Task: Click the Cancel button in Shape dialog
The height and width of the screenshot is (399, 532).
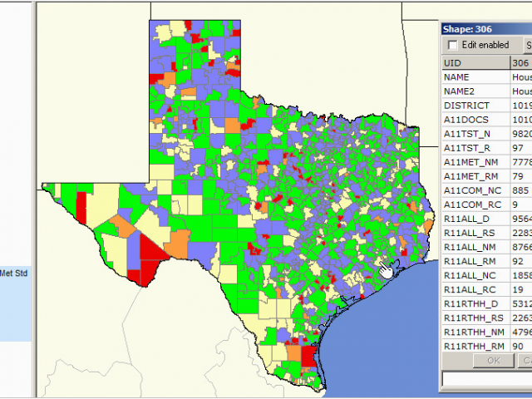Action: click(x=525, y=360)
